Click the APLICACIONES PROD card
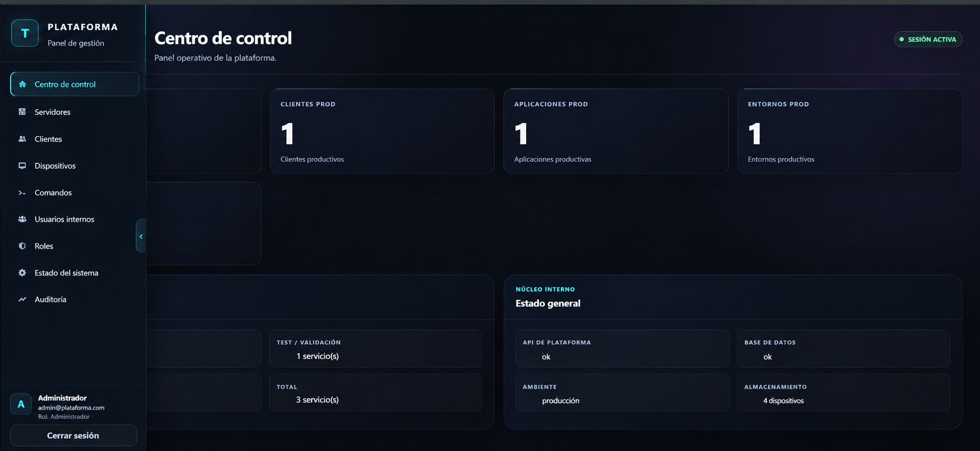The image size is (980, 451). [616, 131]
